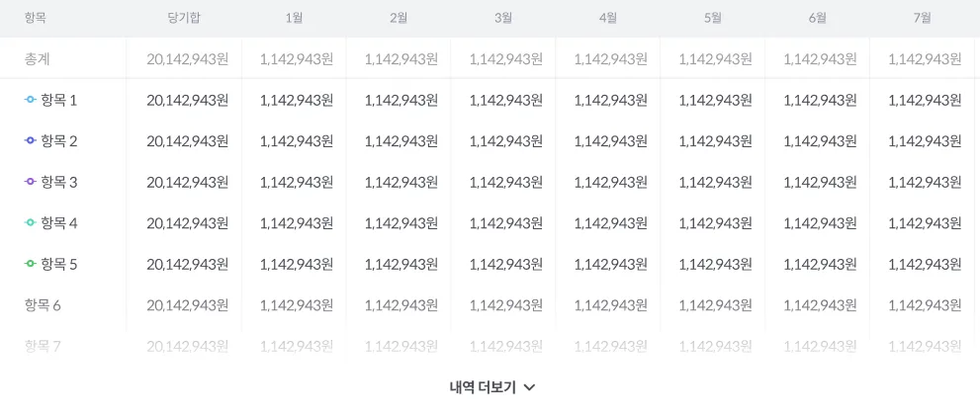Click the indigo marker icon of 항목 2
Image resolution: width=980 pixels, height=416 pixels.
pyautogui.click(x=31, y=141)
